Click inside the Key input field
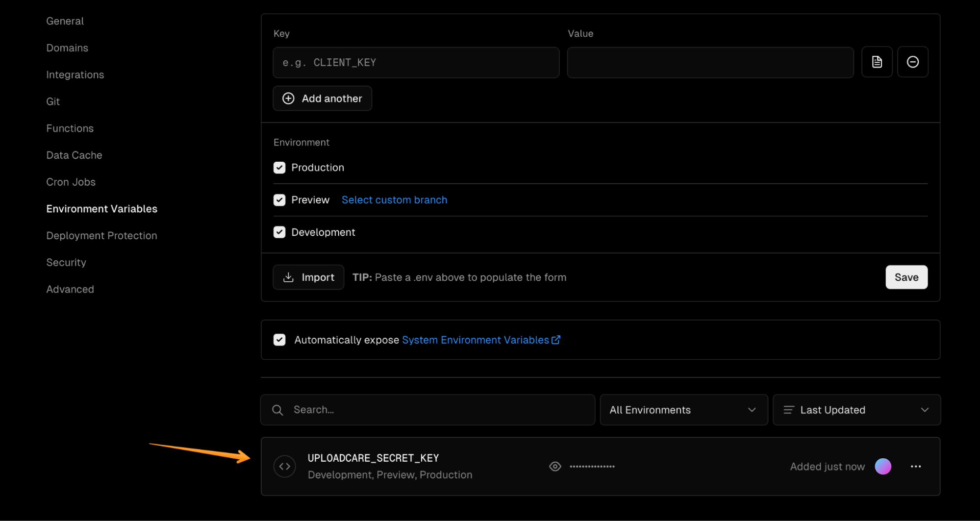The image size is (980, 521). click(x=416, y=62)
